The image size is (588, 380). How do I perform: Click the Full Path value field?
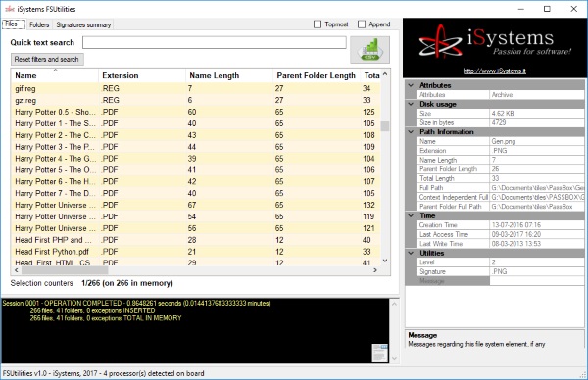(537, 188)
